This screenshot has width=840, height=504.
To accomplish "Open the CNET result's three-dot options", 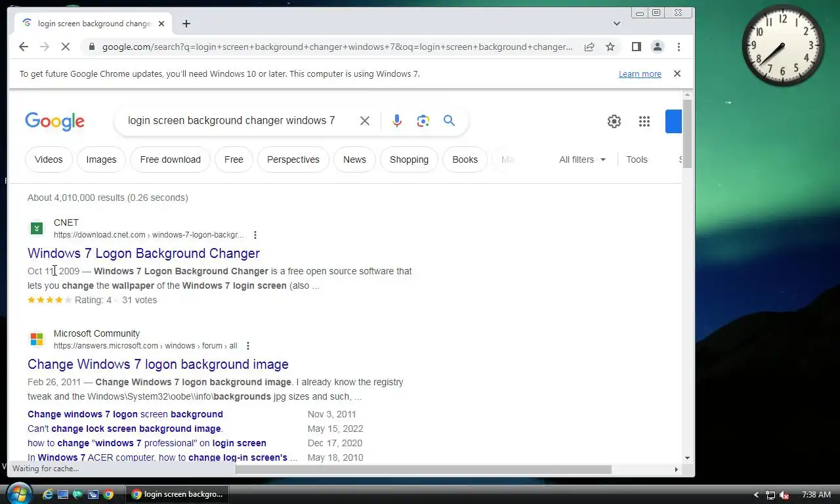I will (255, 235).
